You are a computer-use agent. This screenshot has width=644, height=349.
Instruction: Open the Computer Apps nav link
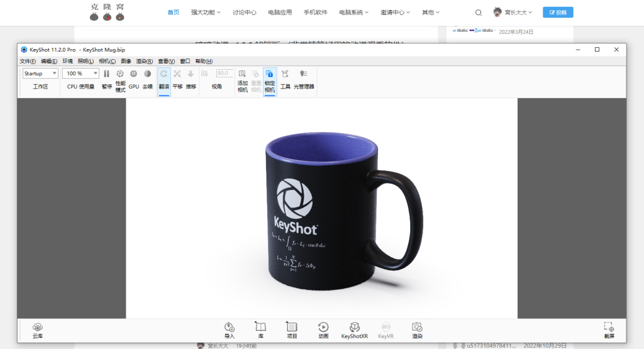point(280,13)
